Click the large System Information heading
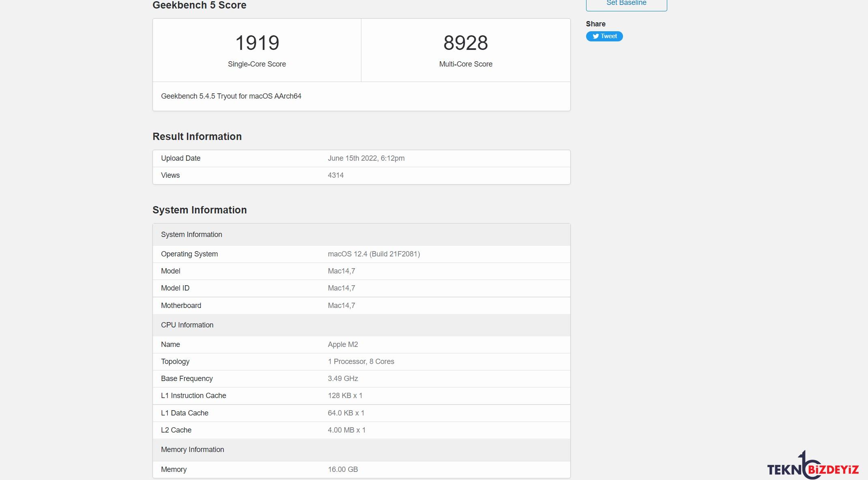Viewport: 868px width, 480px height. pos(200,210)
